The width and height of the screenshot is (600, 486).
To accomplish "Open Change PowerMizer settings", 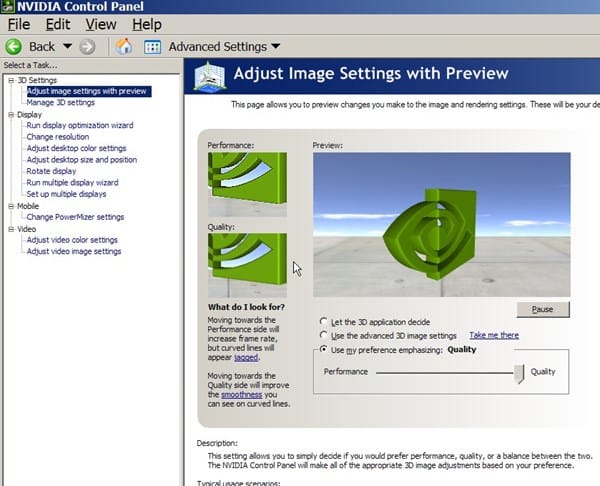I will coord(75,217).
